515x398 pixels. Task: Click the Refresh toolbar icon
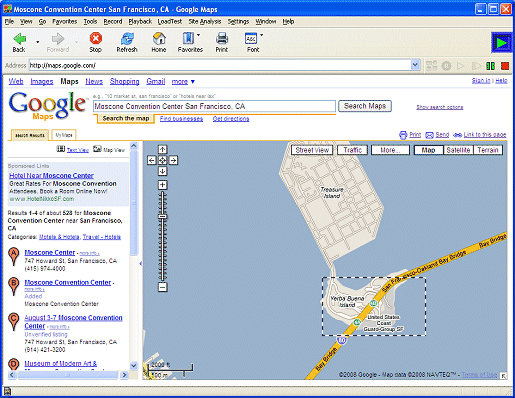(127, 39)
